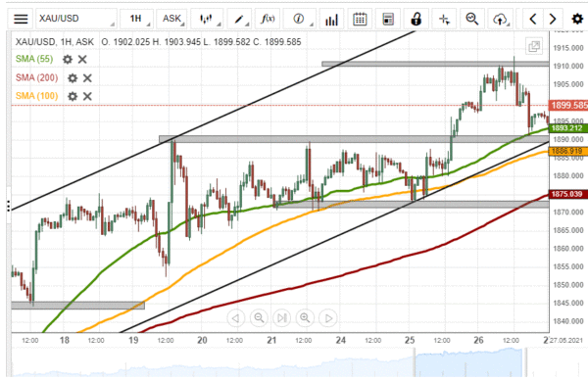Select the grey horizontal zone near 1890
This screenshot has height=381, width=588.
pyautogui.click(x=354, y=139)
